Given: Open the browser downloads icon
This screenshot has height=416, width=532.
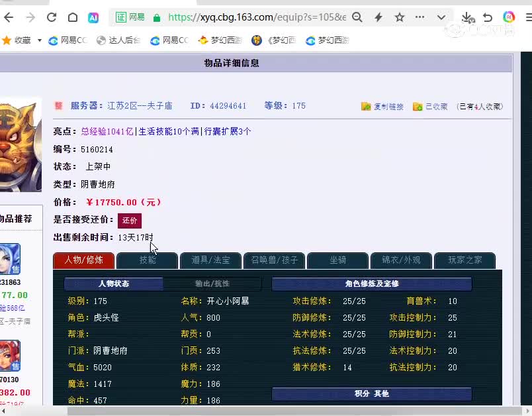Looking at the screenshot, I should [x=468, y=18].
